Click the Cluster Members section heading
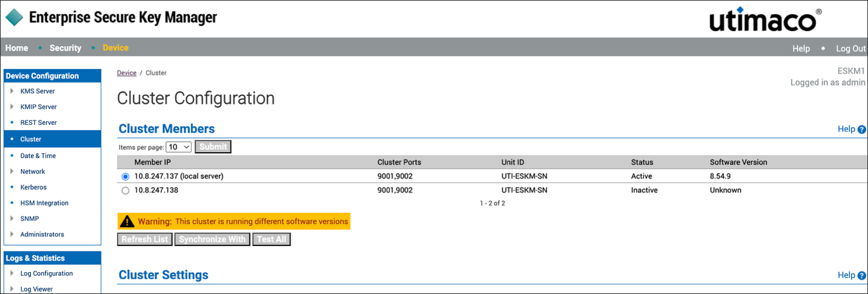Screen dimensions: 868x294 click(x=167, y=129)
